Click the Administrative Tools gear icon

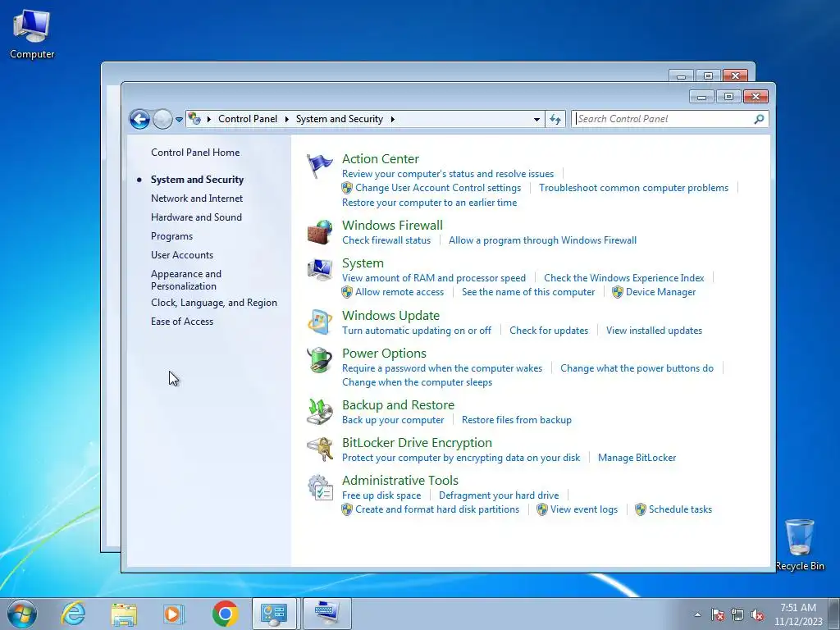click(320, 487)
